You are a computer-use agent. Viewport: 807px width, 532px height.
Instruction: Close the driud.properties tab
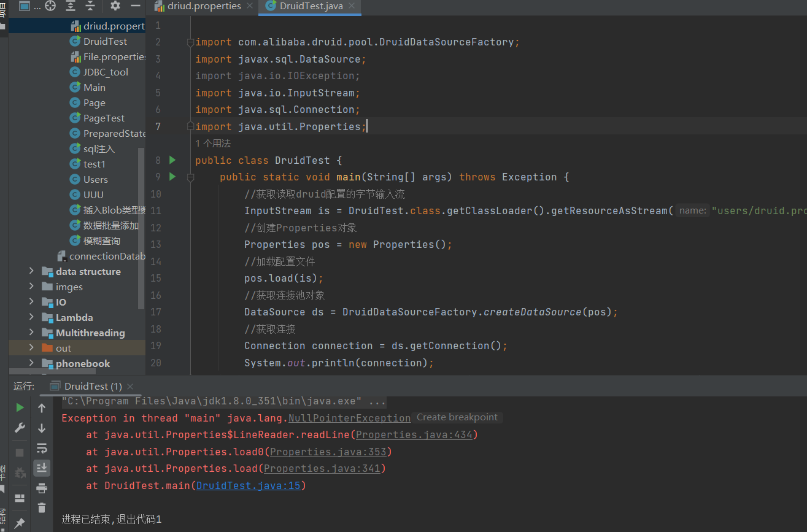(250, 6)
